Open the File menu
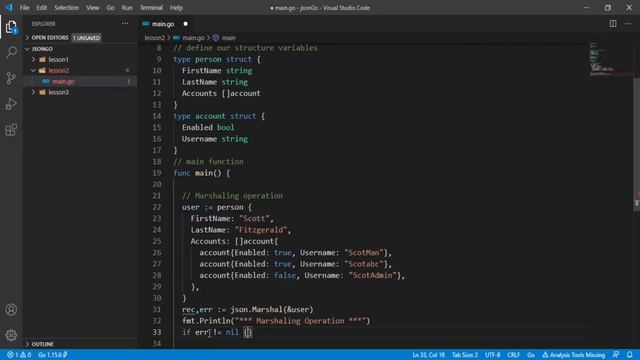 point(24,7)
